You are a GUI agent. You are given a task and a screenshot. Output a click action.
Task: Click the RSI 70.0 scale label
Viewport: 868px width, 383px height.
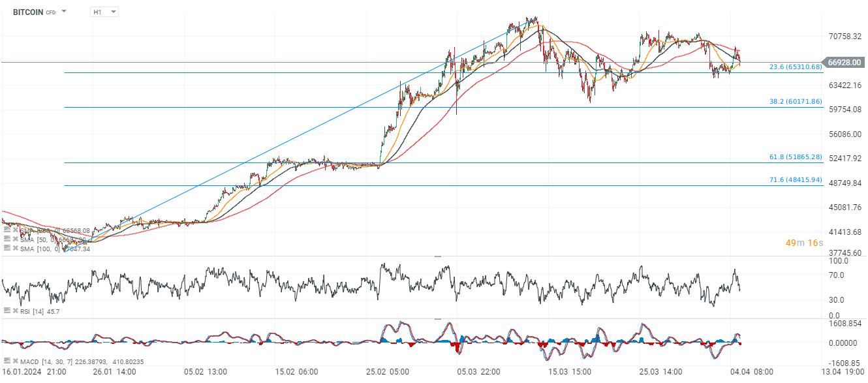click(837, 275)
